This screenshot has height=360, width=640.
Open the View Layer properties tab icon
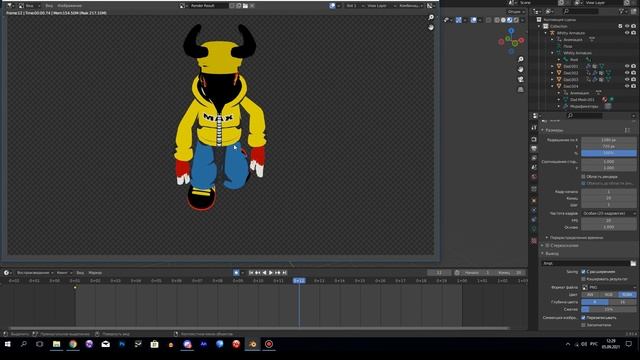(x=534, y=158)
